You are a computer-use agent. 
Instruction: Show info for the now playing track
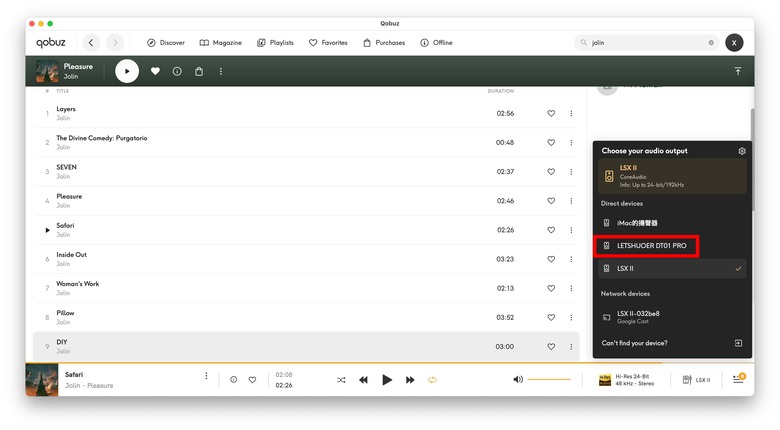[233, 380]
